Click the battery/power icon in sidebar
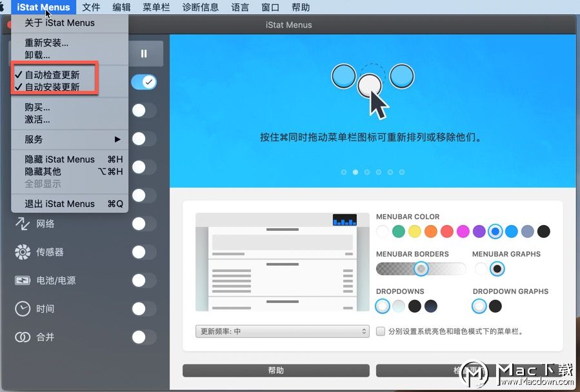This screenshot has height=392, width=580. point(23,280)
